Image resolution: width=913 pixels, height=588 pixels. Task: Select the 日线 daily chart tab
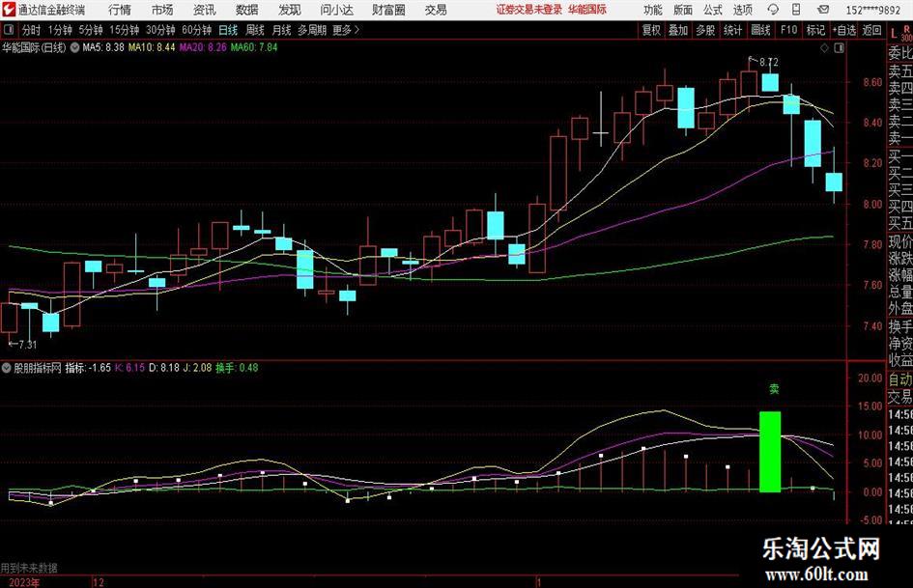point(228,30)
